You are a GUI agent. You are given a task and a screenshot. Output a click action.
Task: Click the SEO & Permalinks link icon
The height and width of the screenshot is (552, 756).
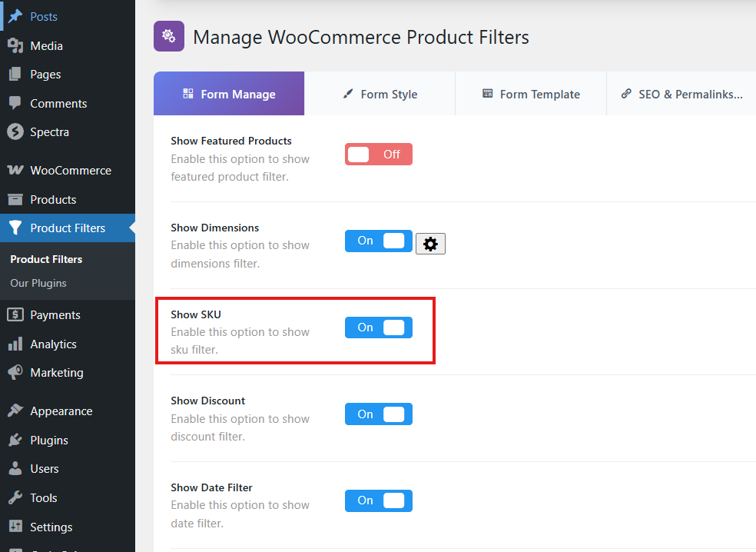pyautogui.click(x=626, y=94)
